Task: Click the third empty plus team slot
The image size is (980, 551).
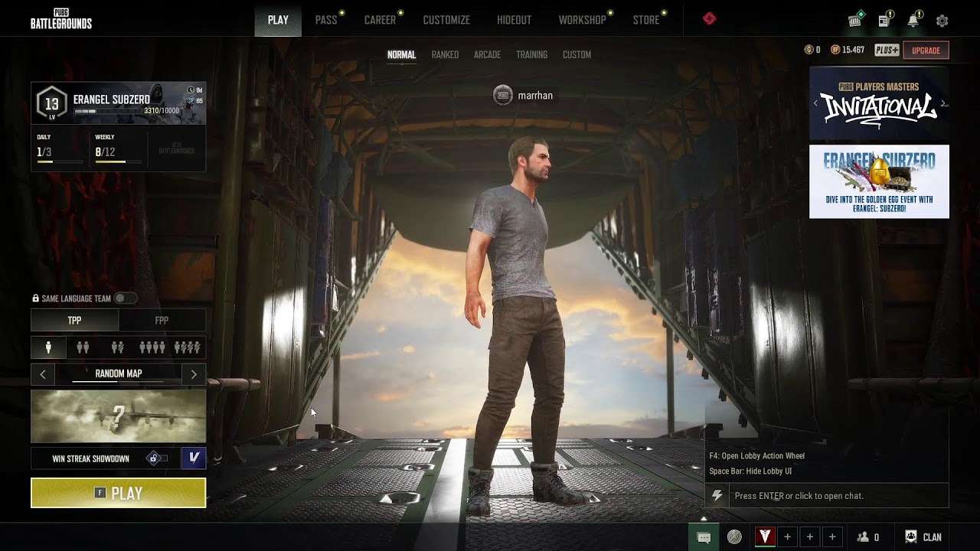Action: (x=832, y=537)
